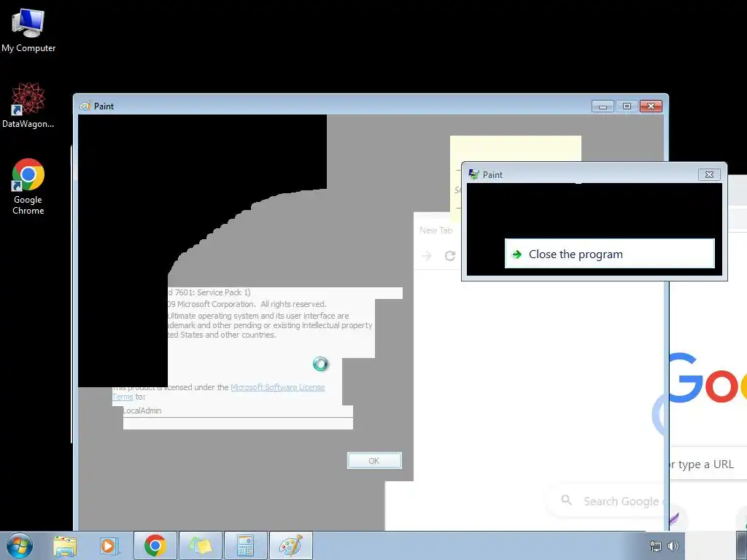Select the New Tab tab label
The image size is (747, 560).
point(436,230)
